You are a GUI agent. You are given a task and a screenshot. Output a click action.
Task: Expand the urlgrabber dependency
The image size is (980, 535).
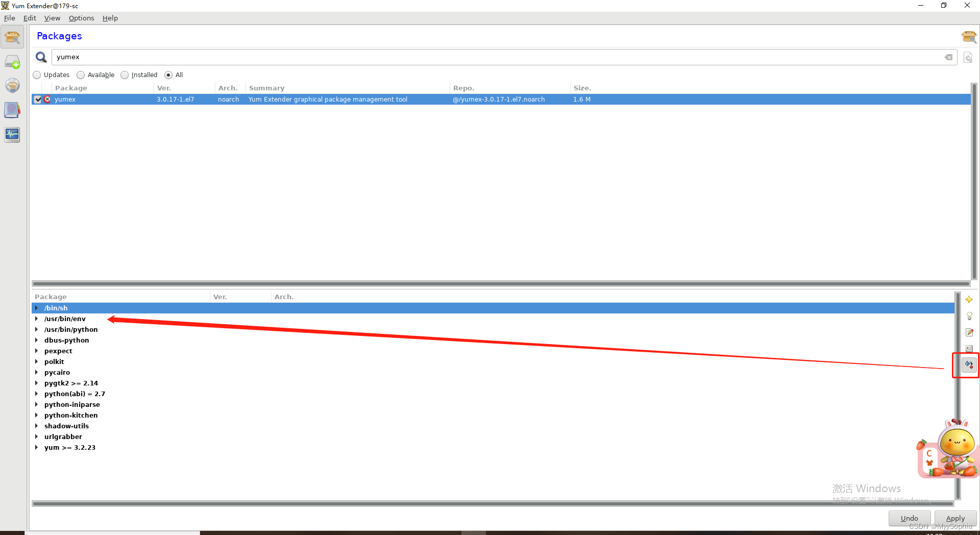(37, 436)
